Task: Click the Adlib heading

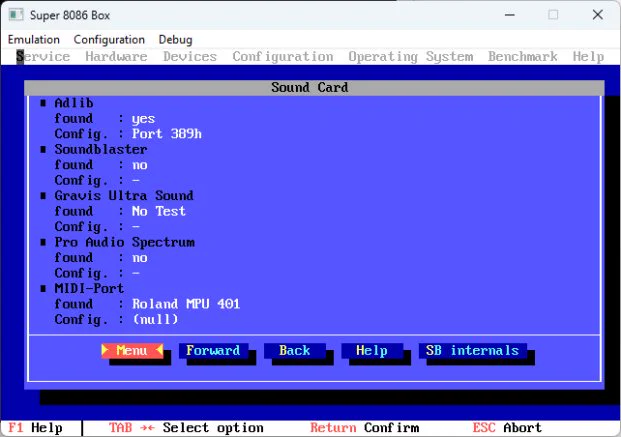Action: [x=74, y=103]
